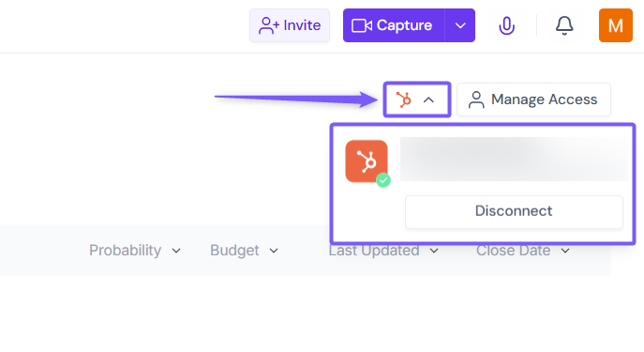The image size is (644, 352).
Task: Click the camera icon on the Capture button
Action: 362,25
